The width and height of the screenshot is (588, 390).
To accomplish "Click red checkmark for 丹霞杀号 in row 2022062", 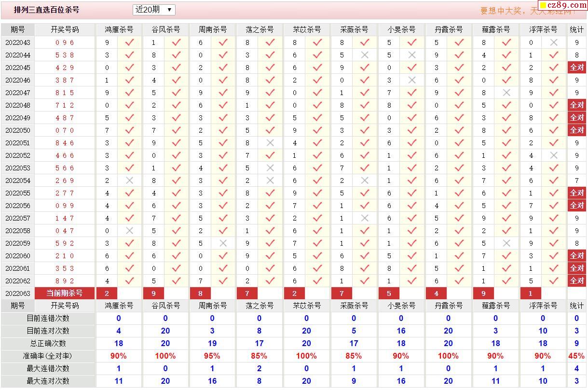I will click(x=459, y=281).
